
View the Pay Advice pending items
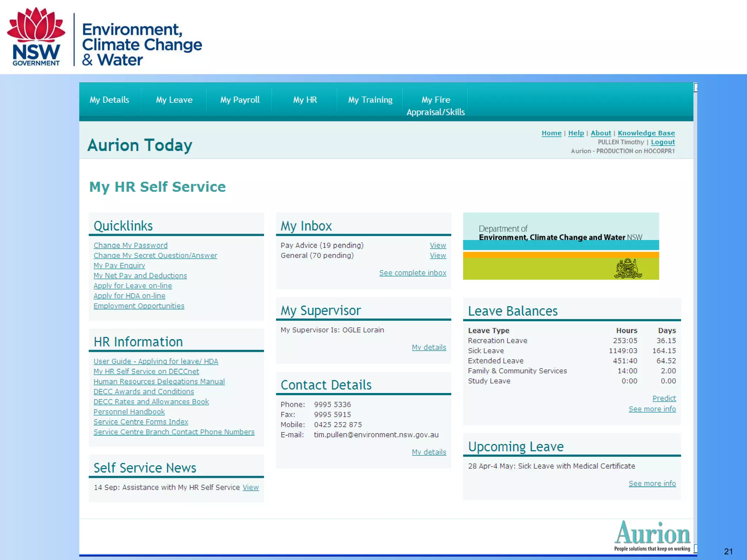438,245
